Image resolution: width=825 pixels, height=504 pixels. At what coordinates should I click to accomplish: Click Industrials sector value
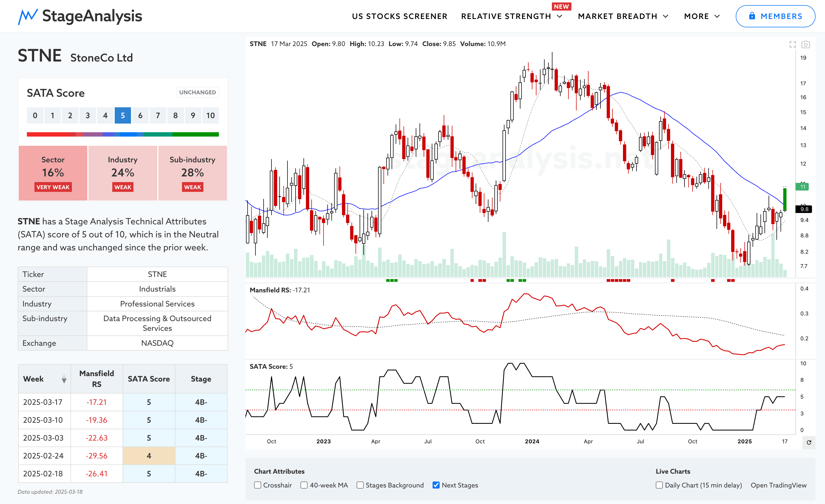(x=157, y=289)
